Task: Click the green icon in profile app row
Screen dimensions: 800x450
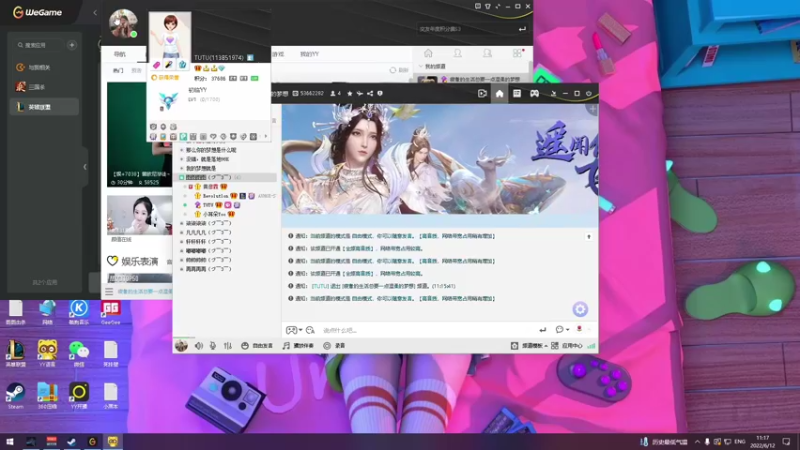Action: coord(183,137)
